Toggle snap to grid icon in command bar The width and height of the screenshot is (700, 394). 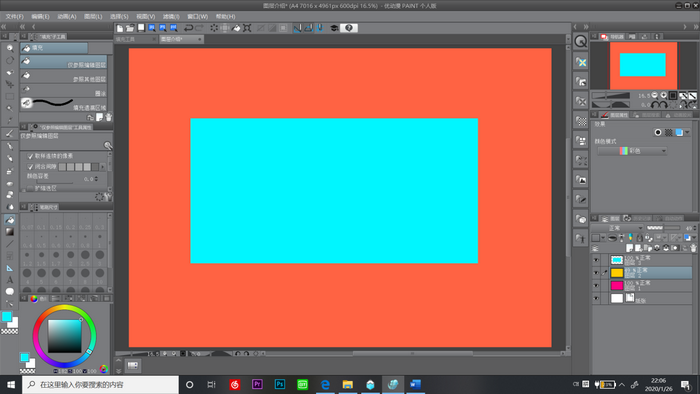tap(320, 28)
